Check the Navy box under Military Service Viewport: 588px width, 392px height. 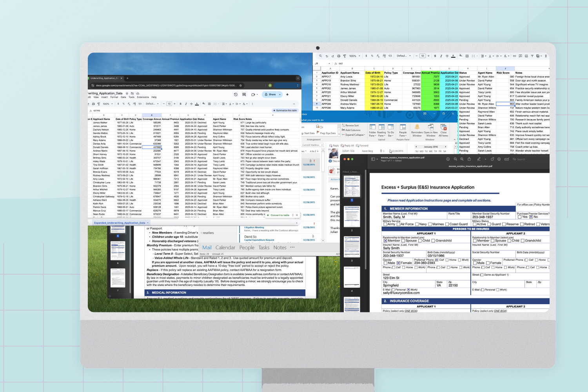417,224
